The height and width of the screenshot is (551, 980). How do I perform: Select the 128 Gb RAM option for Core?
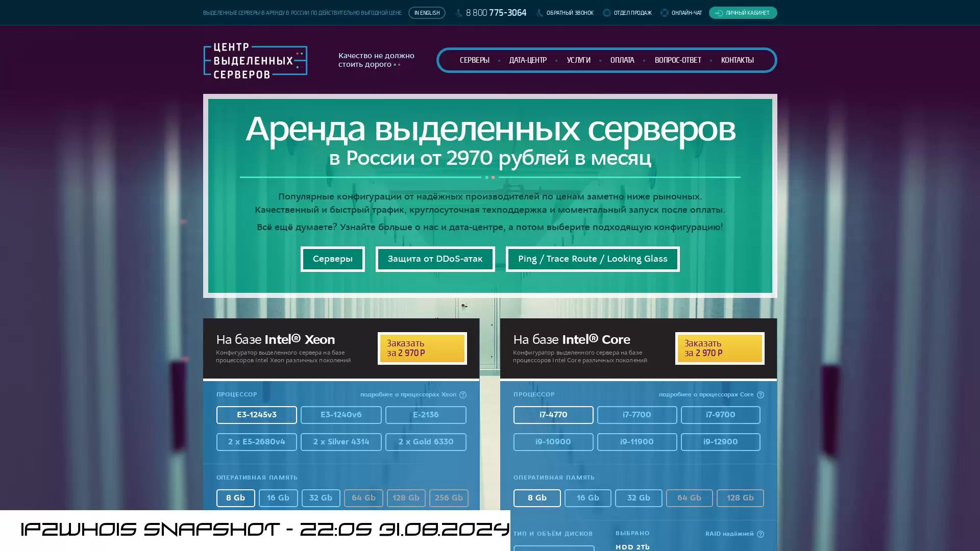740,497
